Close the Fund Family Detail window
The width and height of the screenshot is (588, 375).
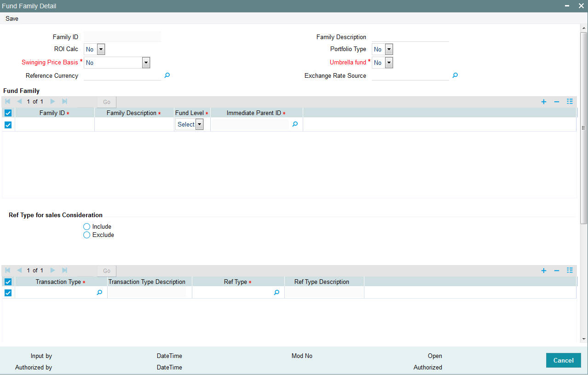point(581,6)
